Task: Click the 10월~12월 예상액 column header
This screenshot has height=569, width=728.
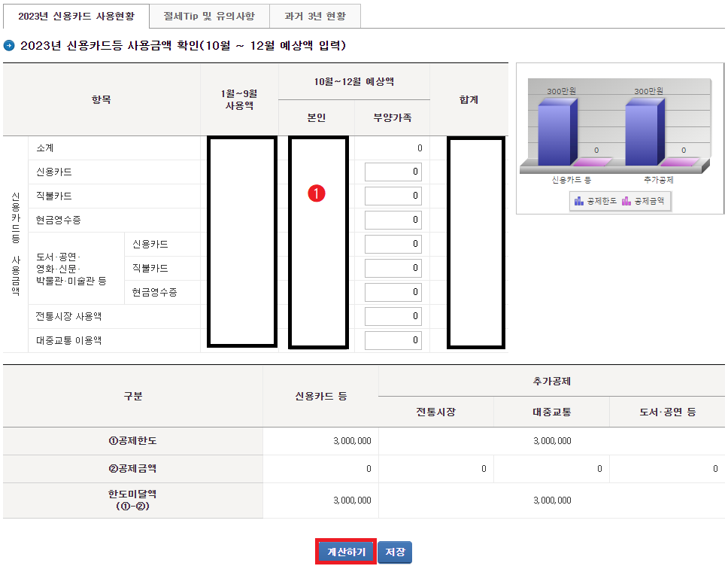Action: click(x=353, y=82)
